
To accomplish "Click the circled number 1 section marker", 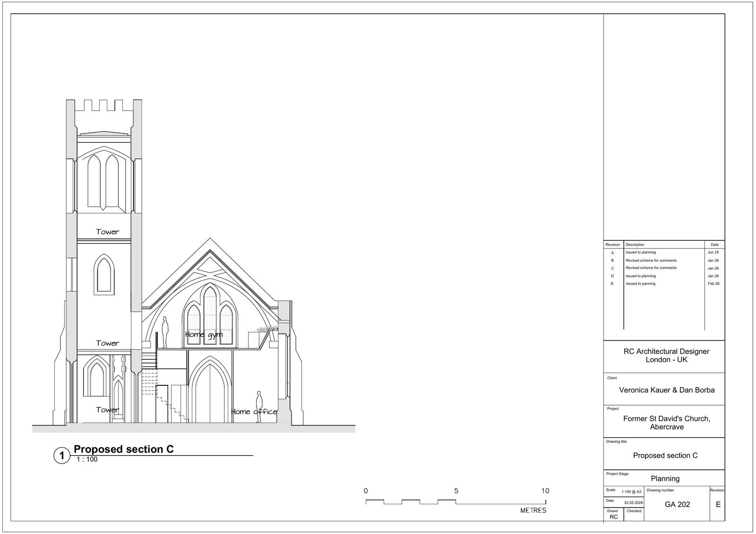I will coord(61,456).
